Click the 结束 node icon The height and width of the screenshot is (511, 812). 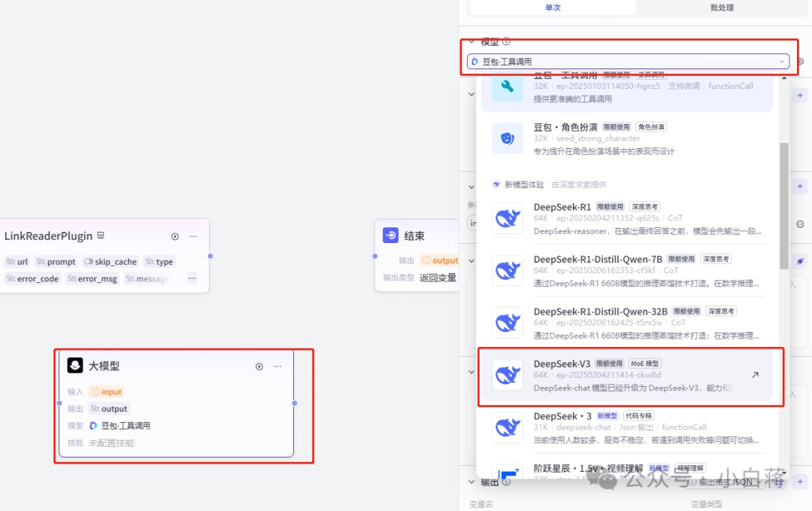(x=390, y=236)
